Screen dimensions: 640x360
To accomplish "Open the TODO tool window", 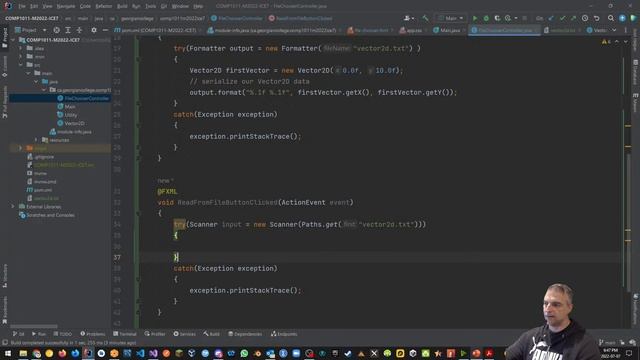I will coord(62,334).
